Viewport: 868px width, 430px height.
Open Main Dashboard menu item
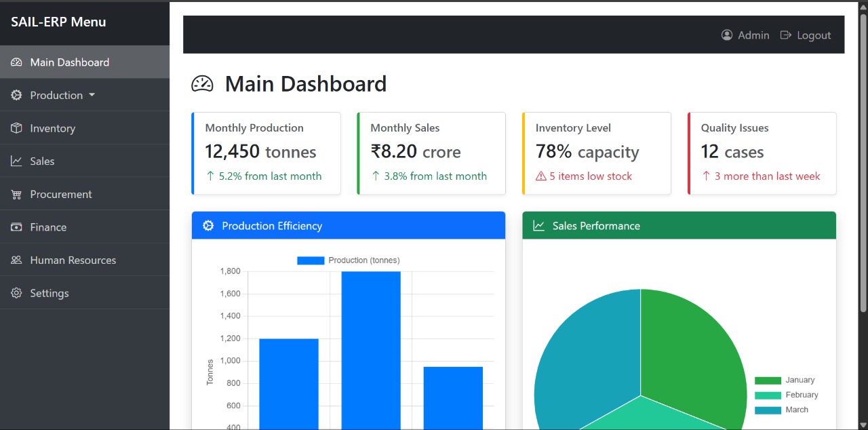[x=85, y=62]
